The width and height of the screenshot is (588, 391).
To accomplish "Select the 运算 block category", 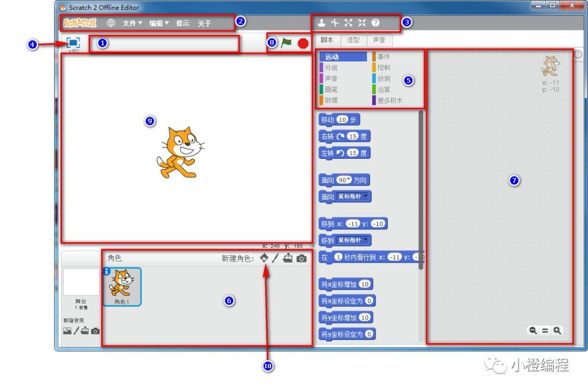I will point(396,90).
